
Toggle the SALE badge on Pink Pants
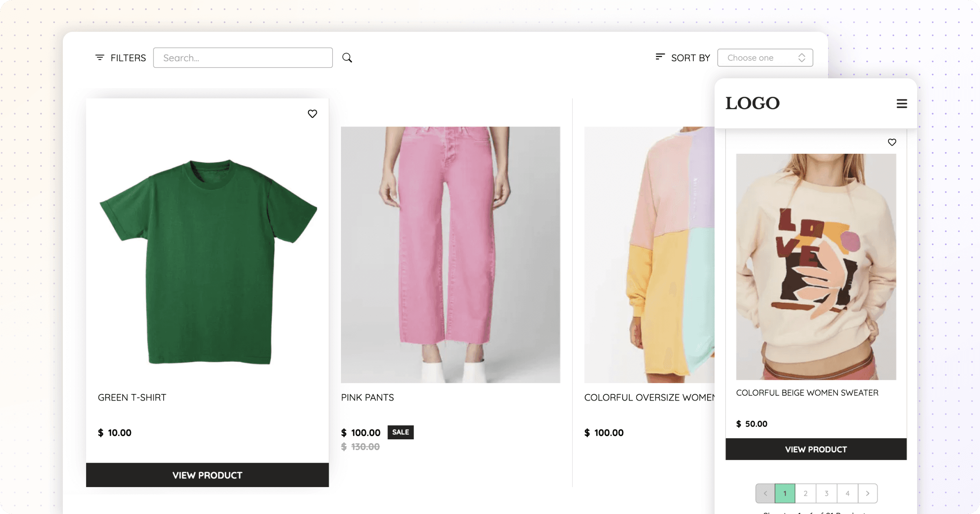tap(401, 432)
